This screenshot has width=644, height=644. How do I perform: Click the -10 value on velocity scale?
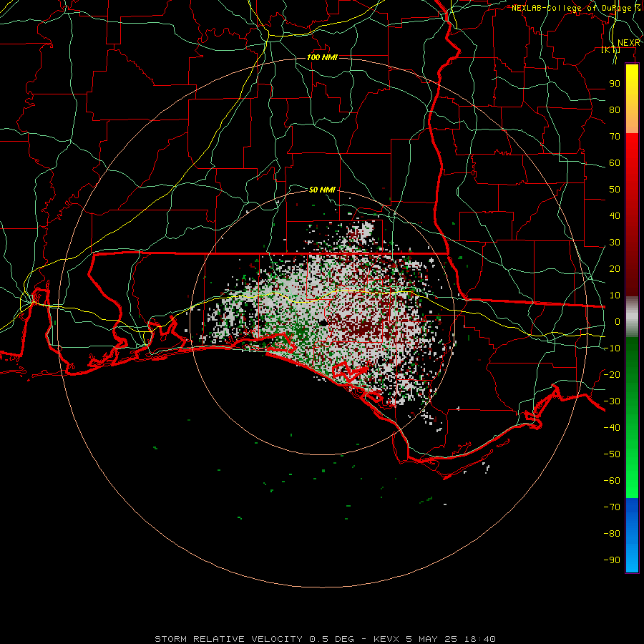pyautogui.click(x=612, y=348)
